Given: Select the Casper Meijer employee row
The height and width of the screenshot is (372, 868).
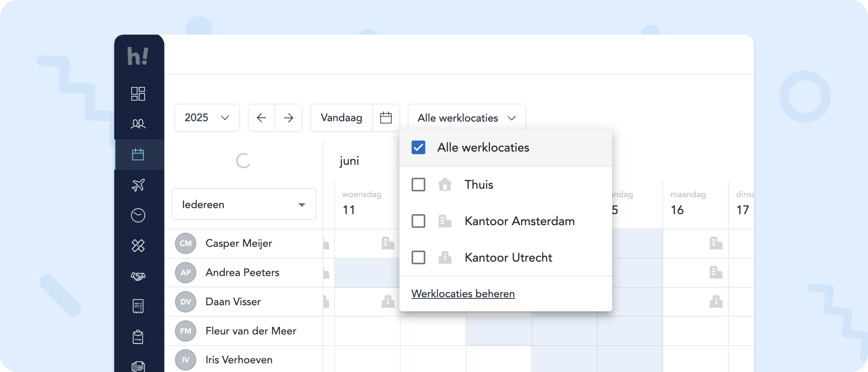Looking at the screenshot, I should coord(239,243).
